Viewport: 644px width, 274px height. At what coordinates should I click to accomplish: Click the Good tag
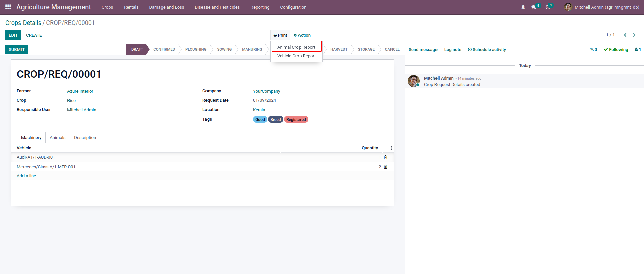pyautogui.click(x=260, y=120)
